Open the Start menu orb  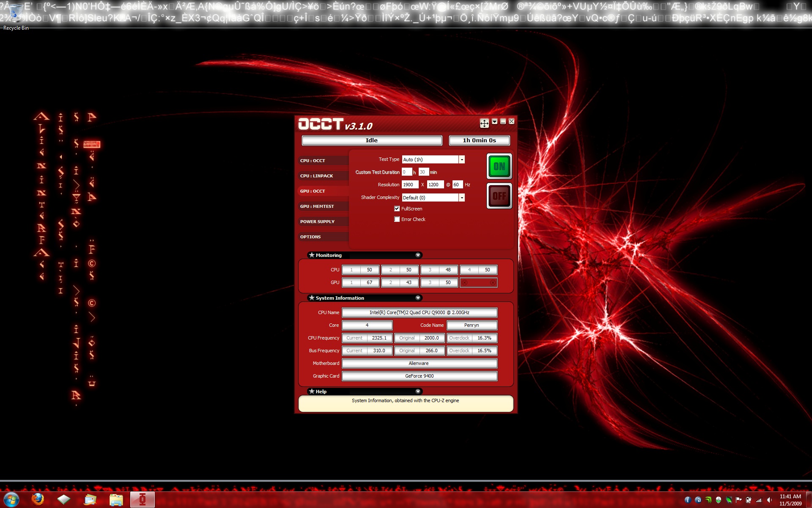point(11,500)
